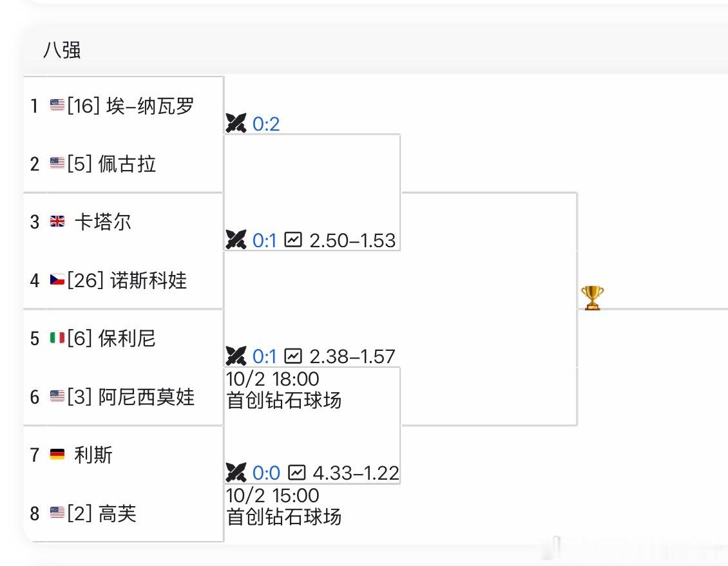Click the 八强 section header
The width and height of the screenshot is (728, 566).
point(62,50)
